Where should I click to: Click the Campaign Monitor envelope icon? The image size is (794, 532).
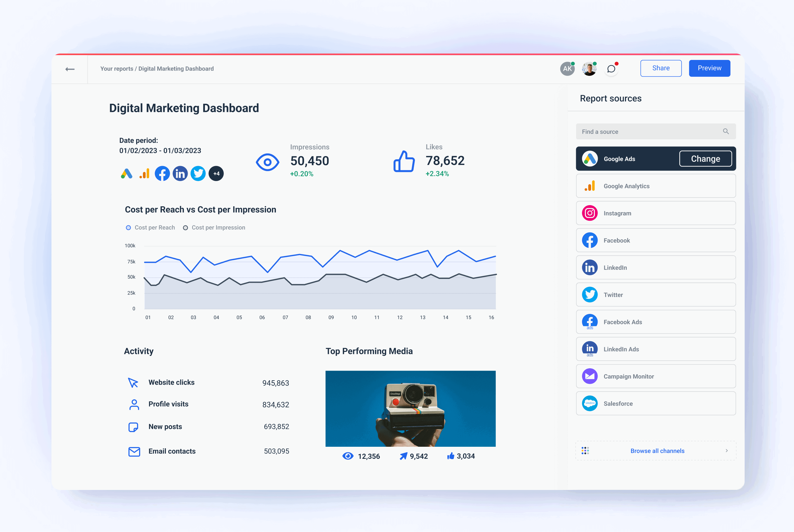tap(590, 376)
